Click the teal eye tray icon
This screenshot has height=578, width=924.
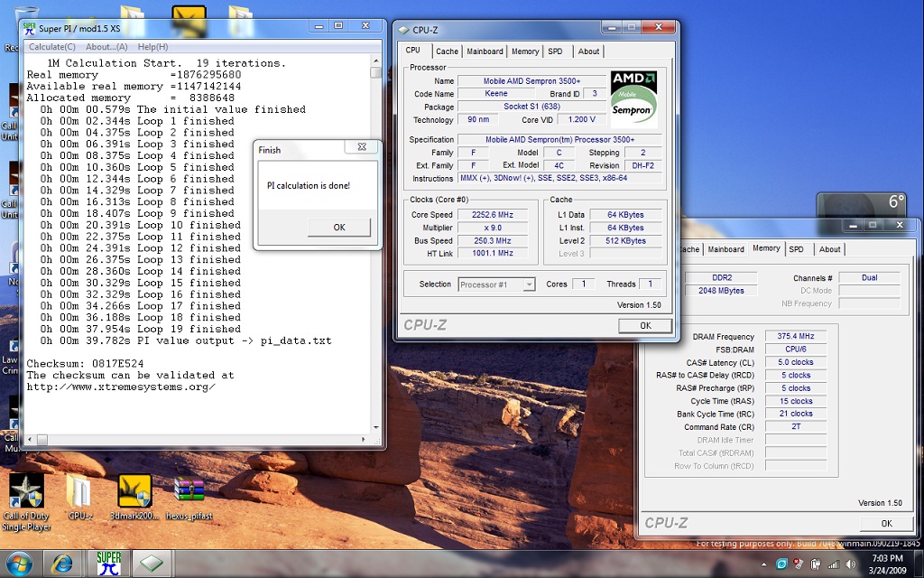click(781, 564)
